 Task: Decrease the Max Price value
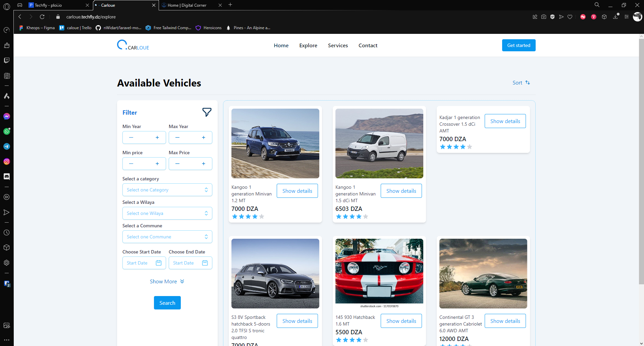point(177,164)
